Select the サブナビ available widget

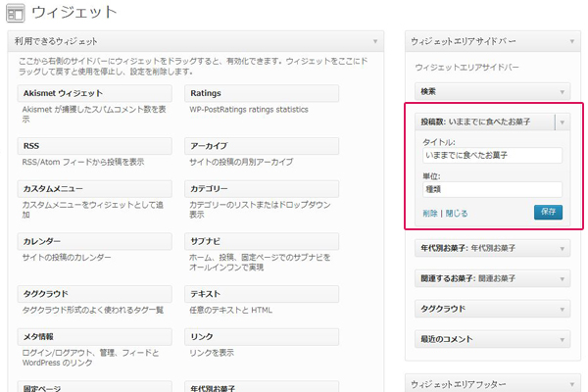pyautogui.click(x=262, y=241)
